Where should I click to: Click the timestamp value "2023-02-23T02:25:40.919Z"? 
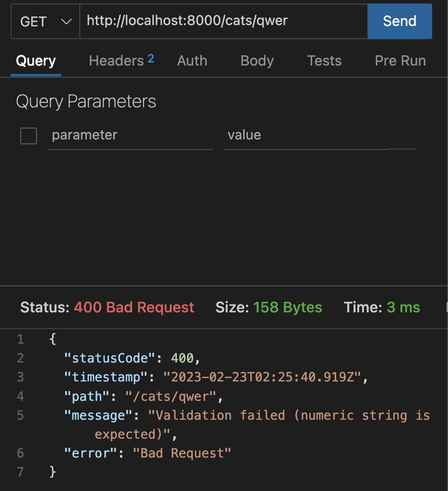pos(263,377)
